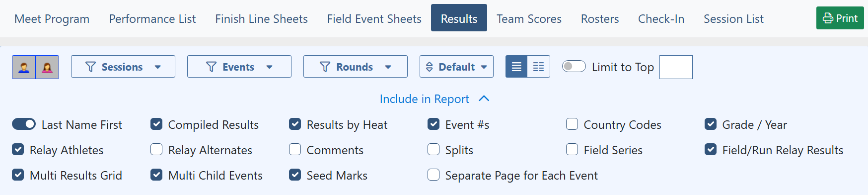Click the funnel icon beside Rounds
The image size is (868, 195).
[x=325, y=67]
